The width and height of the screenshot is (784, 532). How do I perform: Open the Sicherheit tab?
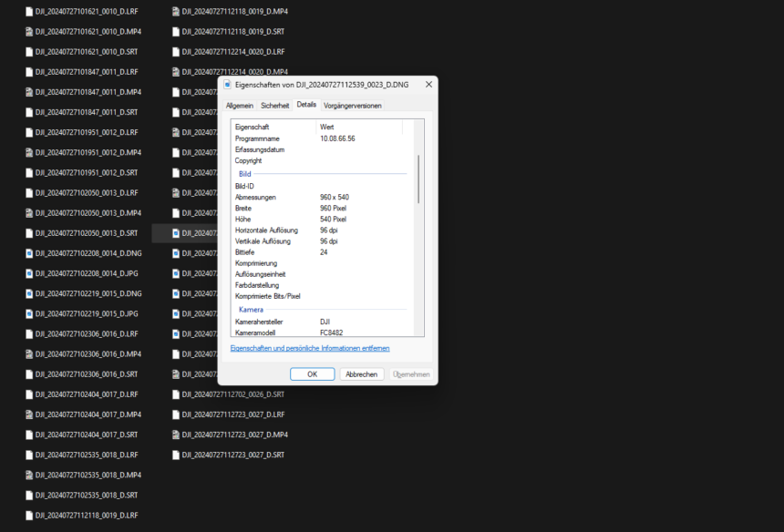[x=274, y=106]
